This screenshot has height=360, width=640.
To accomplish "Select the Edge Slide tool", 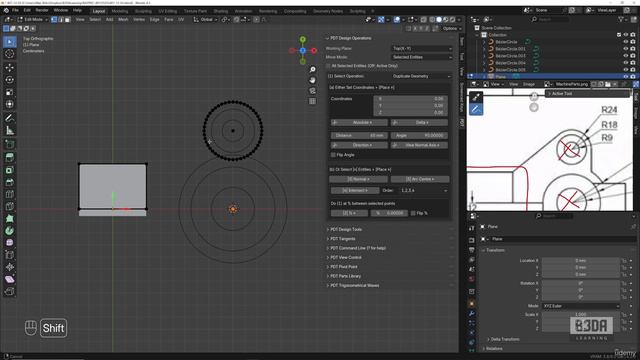I will [9, 255].
